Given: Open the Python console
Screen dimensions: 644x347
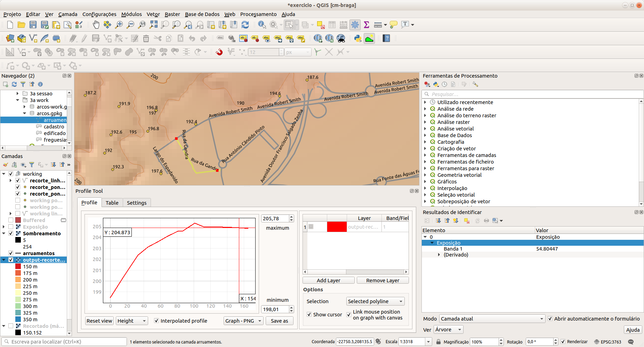Looking at the screenshot, I should [x=357, y=38].
